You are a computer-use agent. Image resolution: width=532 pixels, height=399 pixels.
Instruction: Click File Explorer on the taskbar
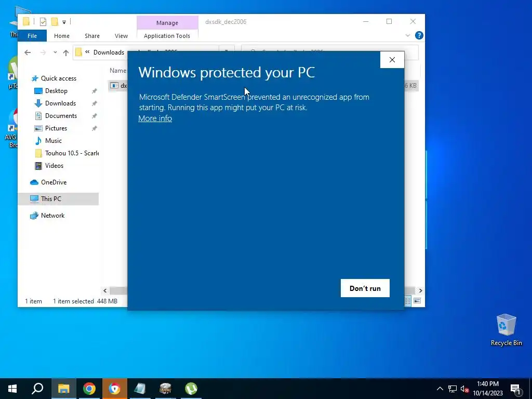point(63,389)
